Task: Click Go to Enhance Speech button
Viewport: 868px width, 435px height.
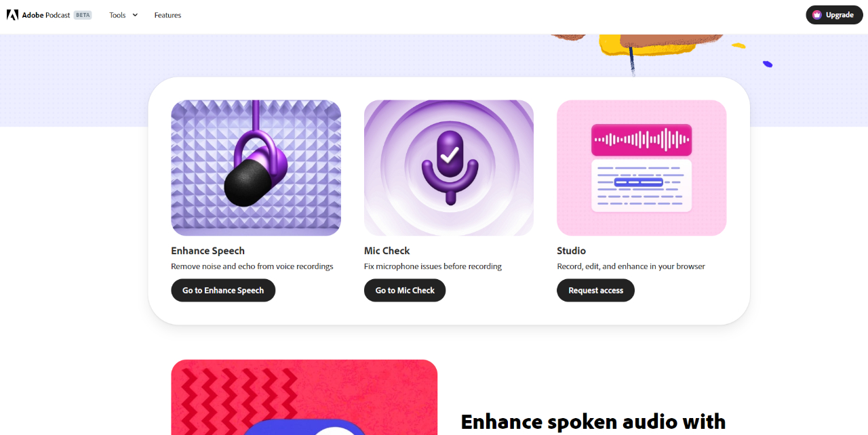Action: 223,290
